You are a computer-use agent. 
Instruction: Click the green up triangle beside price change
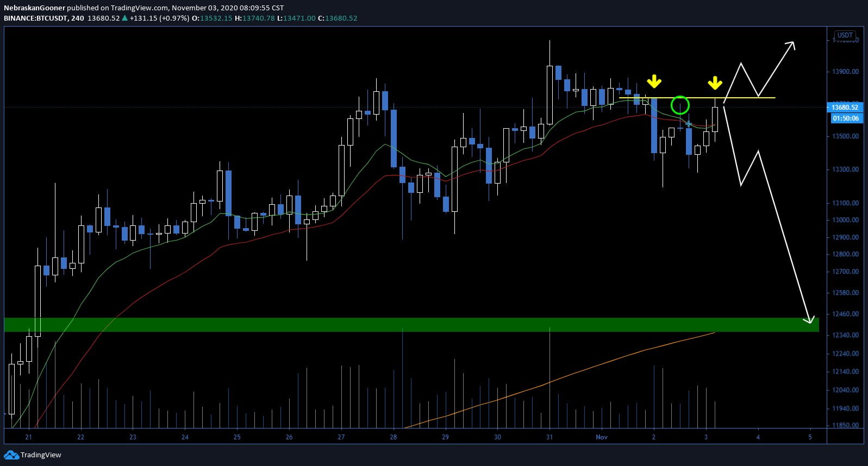pyautogui.click(x=125, y=18)
